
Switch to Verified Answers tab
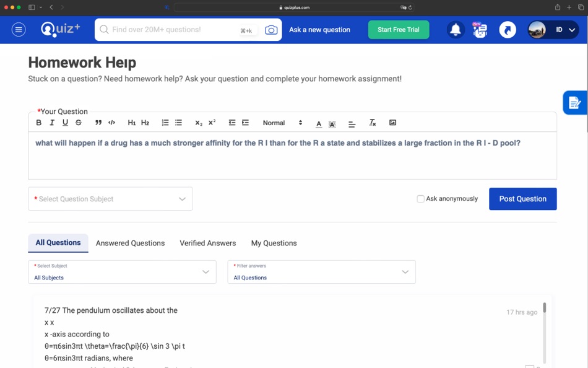(x=208, y=243)
